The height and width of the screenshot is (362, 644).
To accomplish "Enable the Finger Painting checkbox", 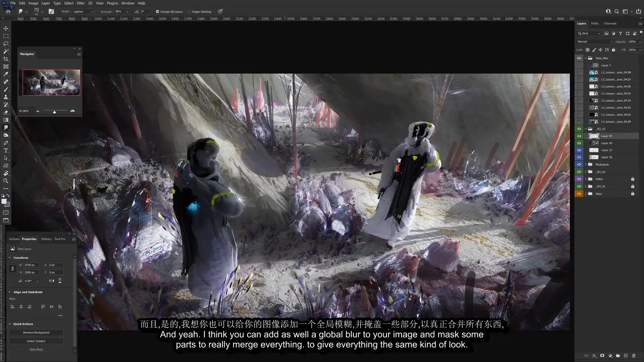I will (190, 11).
